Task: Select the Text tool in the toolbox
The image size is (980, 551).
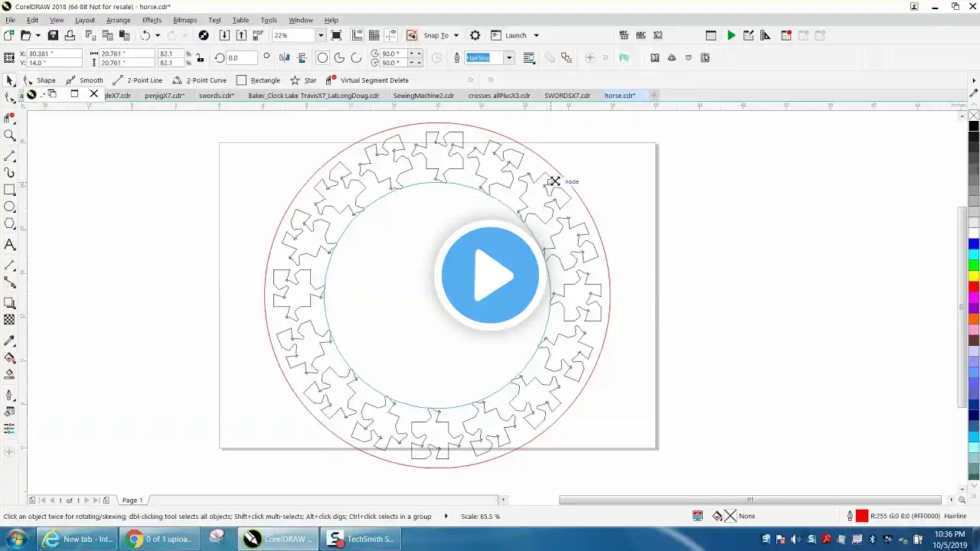Action: pyautogui.click(x=10, y=245)
